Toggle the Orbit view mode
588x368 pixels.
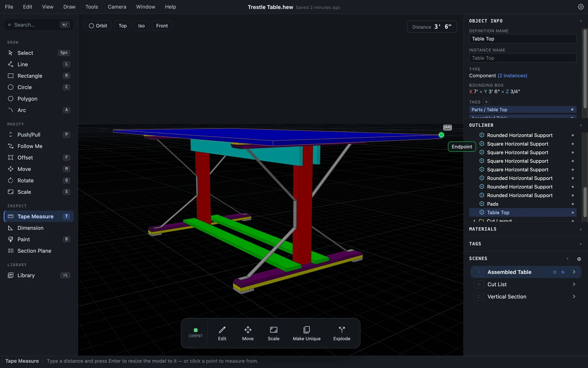(98, 26)
